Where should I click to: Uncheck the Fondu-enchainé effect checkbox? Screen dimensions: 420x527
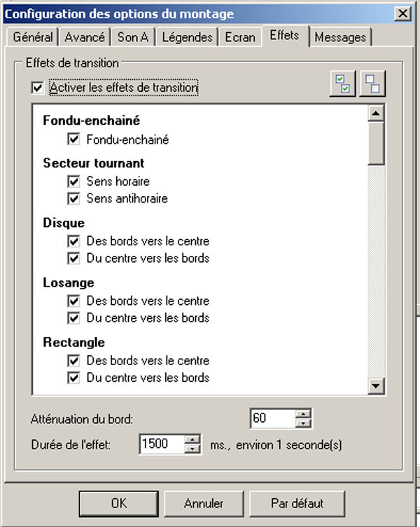tap(73, 139)
